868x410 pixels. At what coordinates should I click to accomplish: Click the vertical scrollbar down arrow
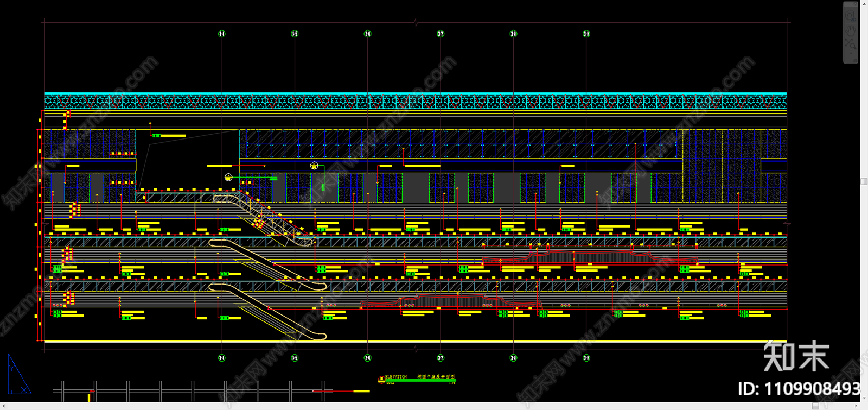864,398
